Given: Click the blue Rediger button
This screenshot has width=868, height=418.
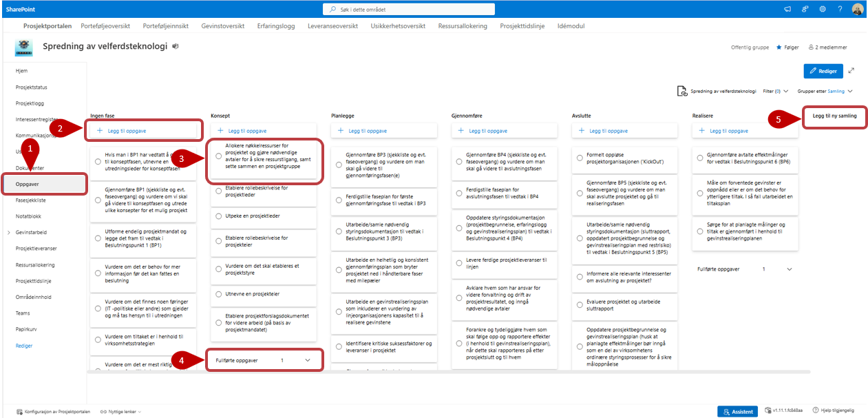Looking at the screenshot, I should [823, 70].
